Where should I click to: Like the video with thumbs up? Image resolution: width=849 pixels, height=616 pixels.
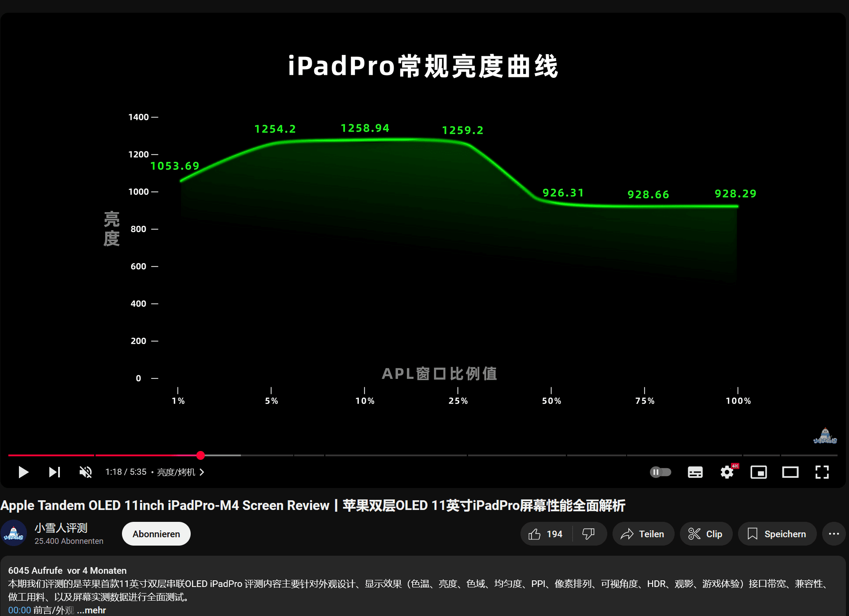coord(546,534)
